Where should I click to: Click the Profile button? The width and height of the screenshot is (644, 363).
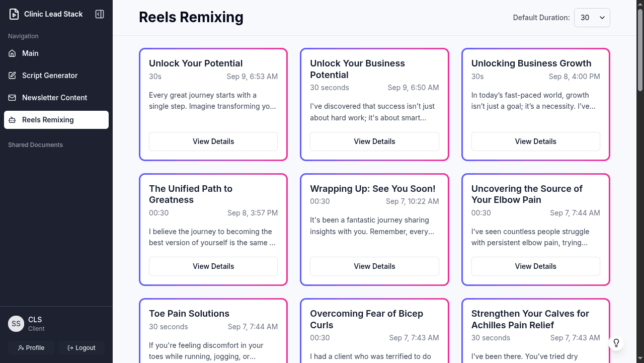point(31,348)
